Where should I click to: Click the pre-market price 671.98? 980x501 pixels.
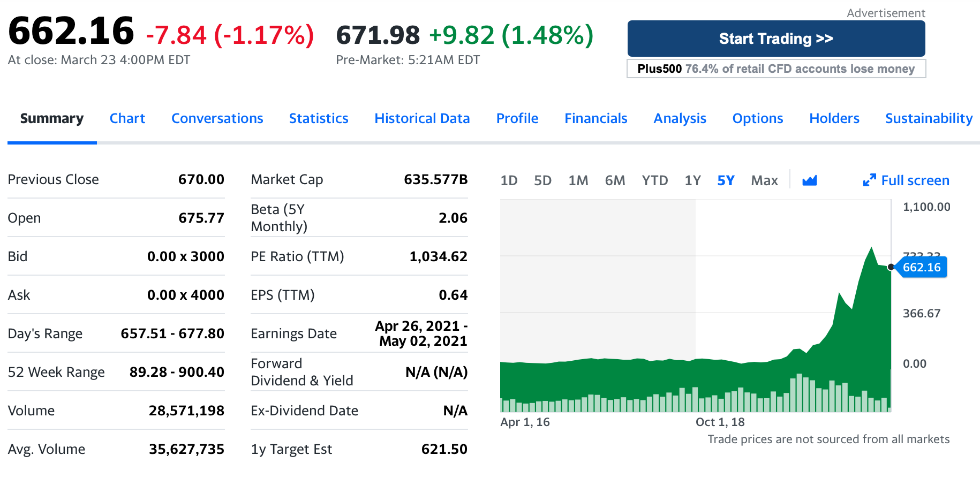pos(378,35)
